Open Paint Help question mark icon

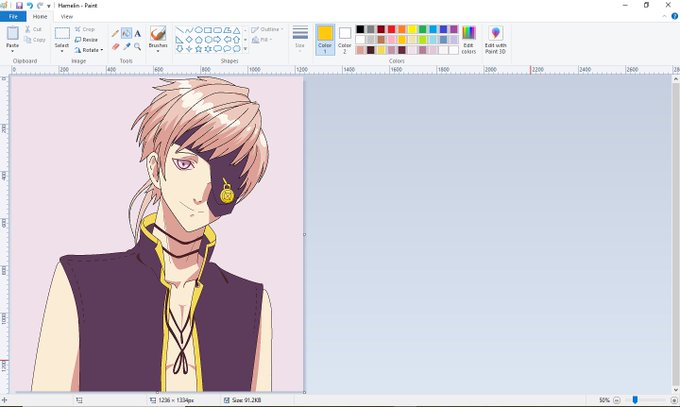(x=674, y=16)
